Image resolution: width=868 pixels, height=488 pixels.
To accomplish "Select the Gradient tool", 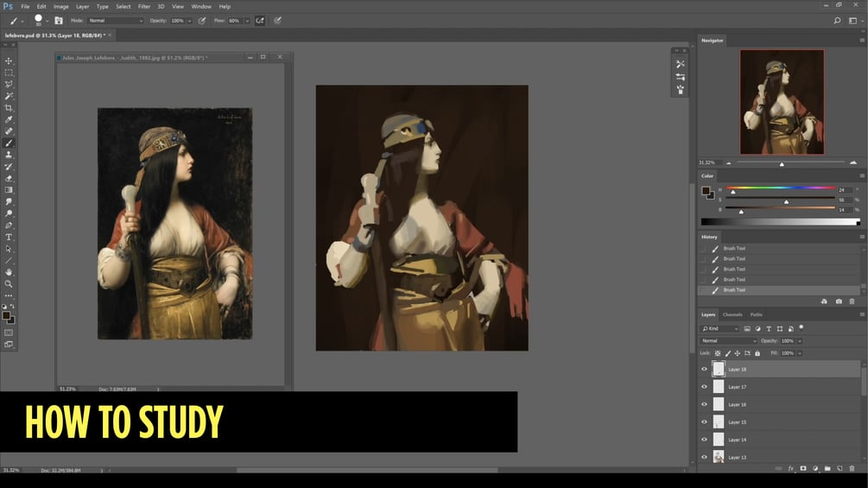I will (9, 190).
